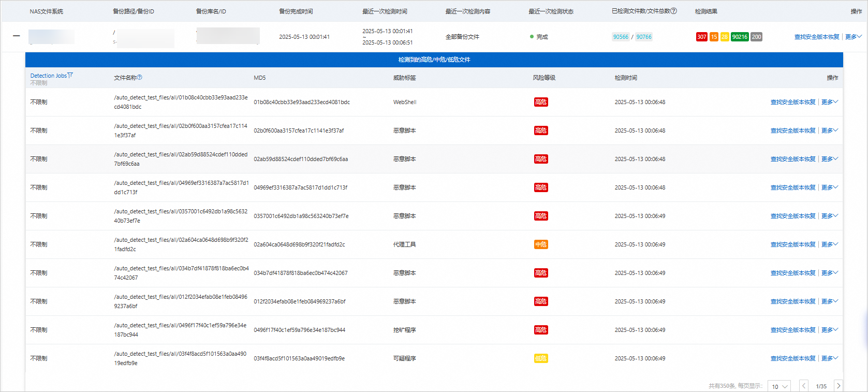Collapse the NAS file system row
Viewport: 868px width, 392px height.
(x=17, y=36)
